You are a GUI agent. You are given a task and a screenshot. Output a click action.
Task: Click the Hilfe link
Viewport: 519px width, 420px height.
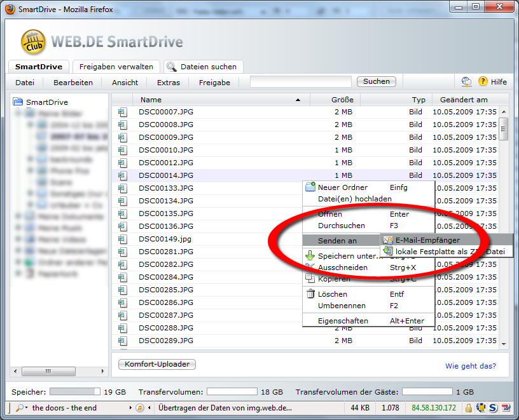click(x=499, y=82)
